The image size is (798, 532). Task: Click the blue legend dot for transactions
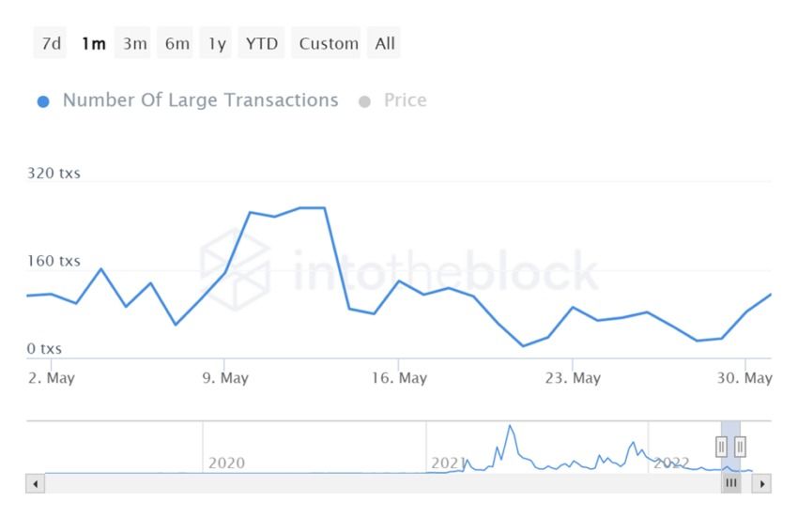[43, 101]
